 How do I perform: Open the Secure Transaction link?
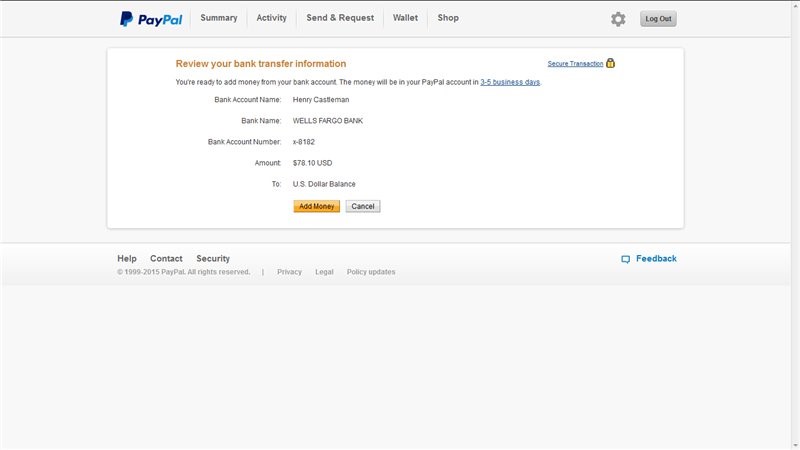point(575,64)
